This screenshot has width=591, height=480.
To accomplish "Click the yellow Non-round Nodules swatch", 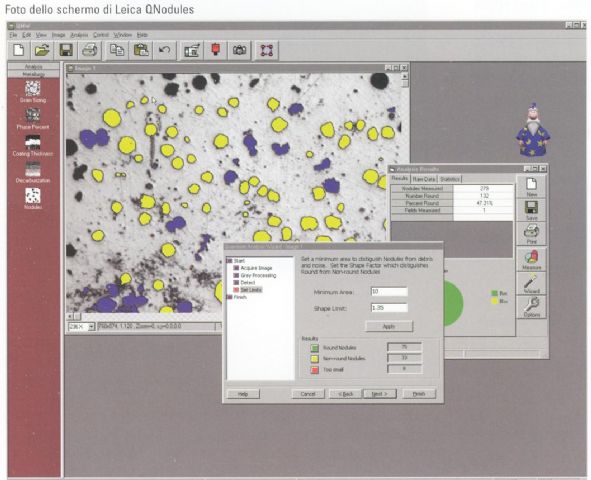I will pos(315,359).
